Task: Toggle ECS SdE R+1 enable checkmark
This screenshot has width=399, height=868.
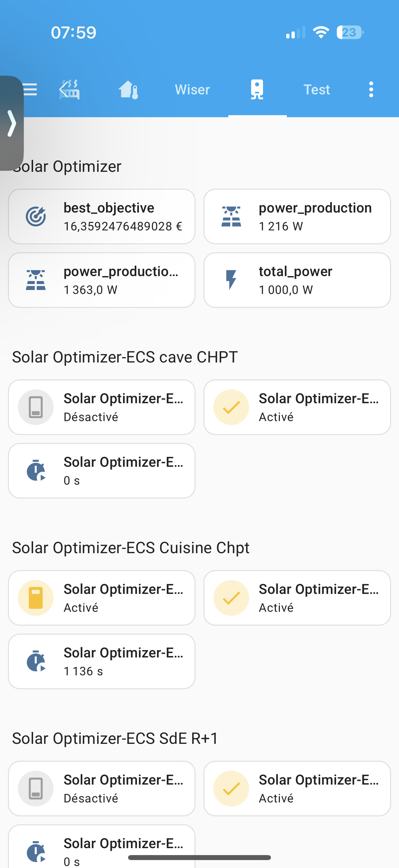Action: pos(231,789)
